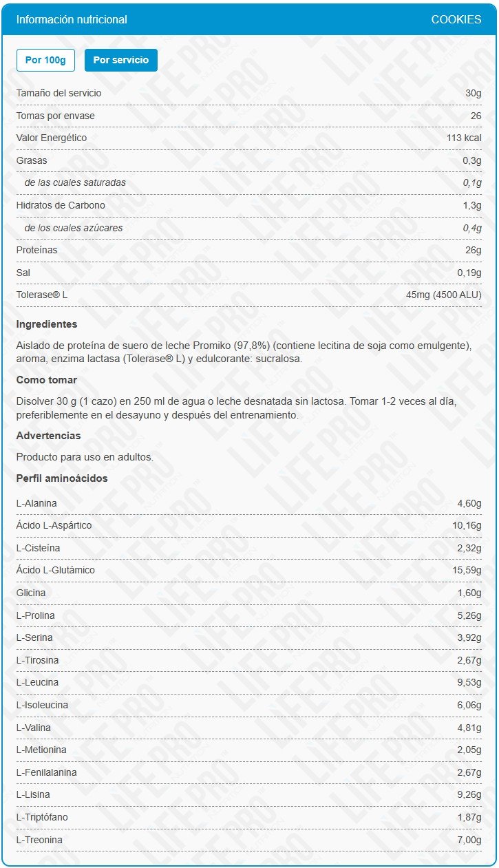Select the Por servicio tab
The width and height of the screenshot is (499, 868).
(x=121, y=60)
